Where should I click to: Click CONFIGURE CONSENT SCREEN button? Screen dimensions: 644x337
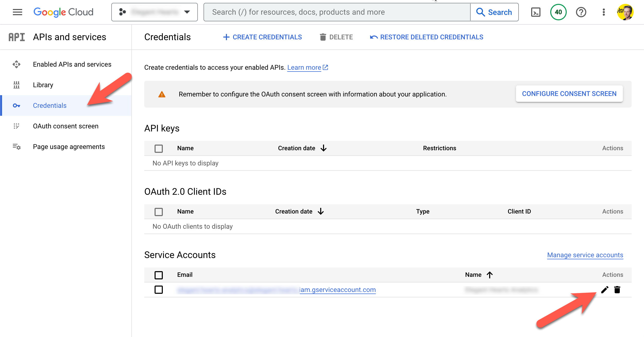[x=569, y=94]
